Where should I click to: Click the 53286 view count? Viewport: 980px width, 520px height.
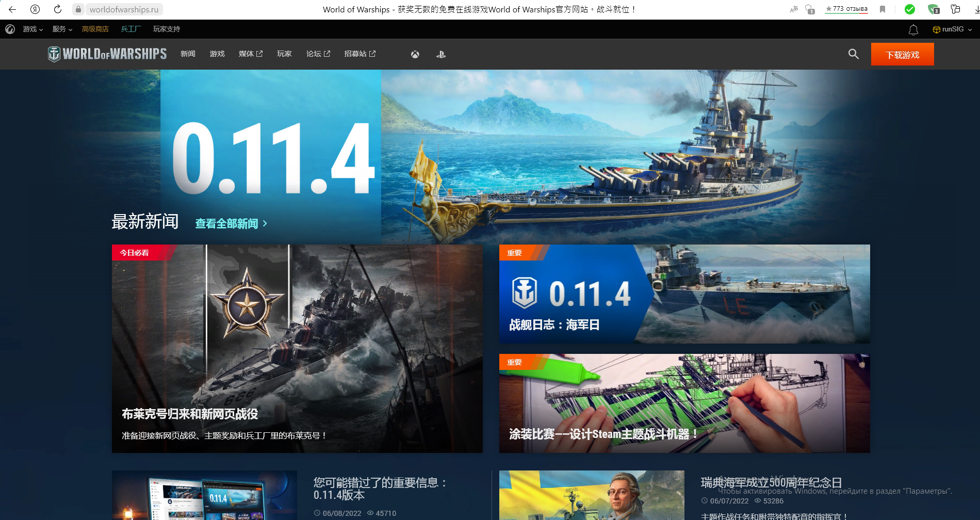pos(773,501)
